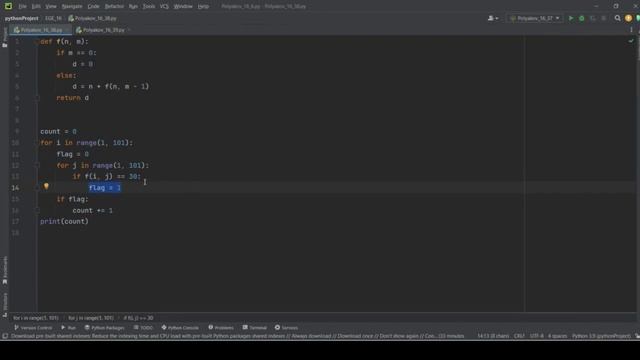Click the orange IDE updates icon

point(628,18)
